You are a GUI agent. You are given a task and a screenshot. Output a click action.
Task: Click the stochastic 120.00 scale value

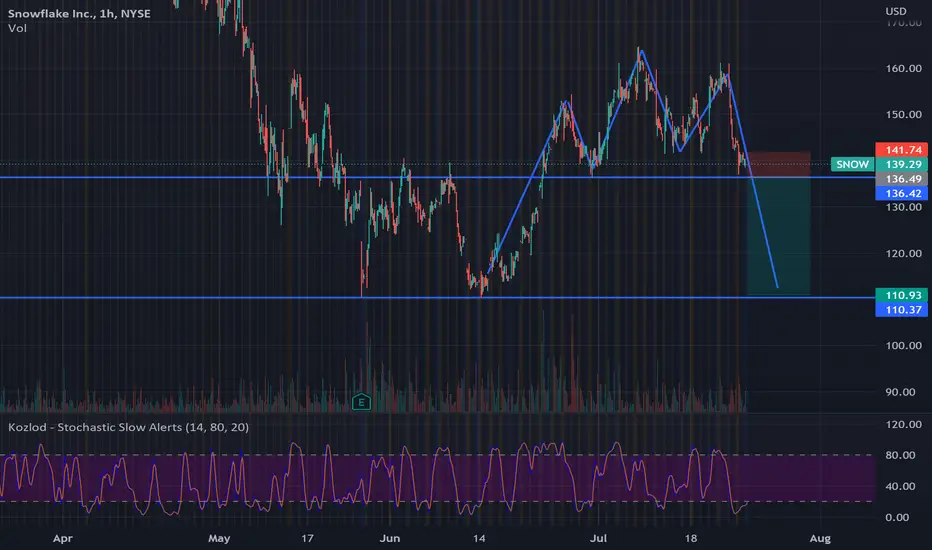(903, 424)
